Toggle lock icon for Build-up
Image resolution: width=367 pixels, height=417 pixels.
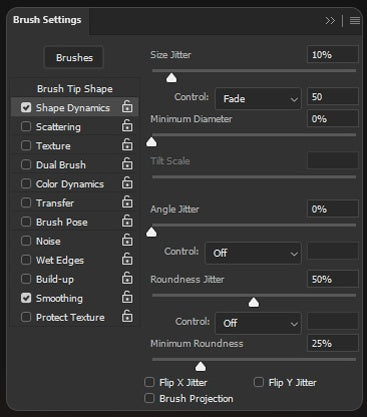coord(127,278)
